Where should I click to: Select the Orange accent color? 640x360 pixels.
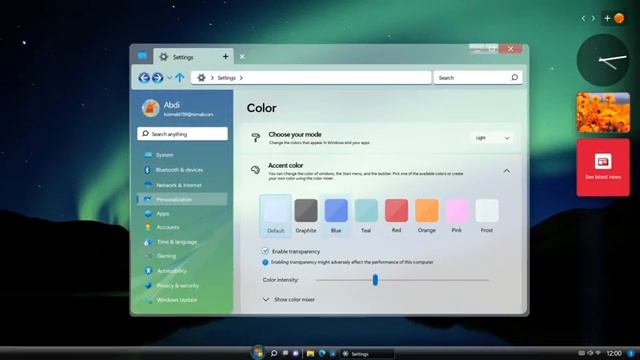pos(427,216)
